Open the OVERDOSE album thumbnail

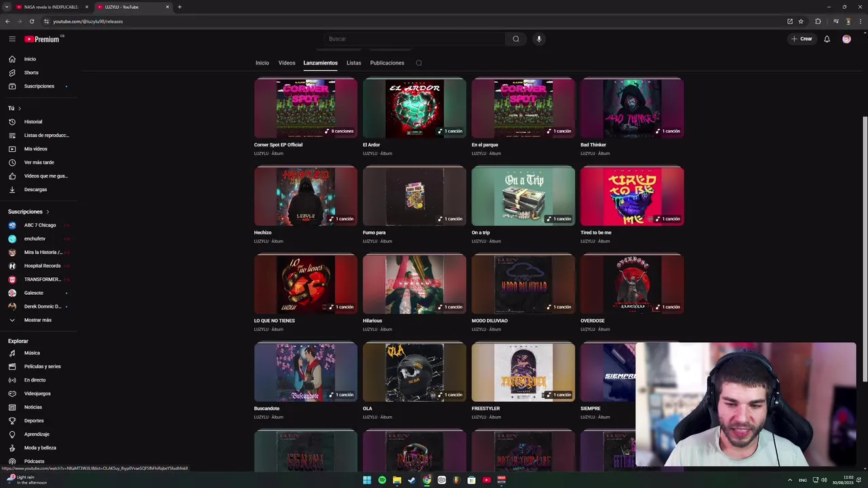pos(632,284)
